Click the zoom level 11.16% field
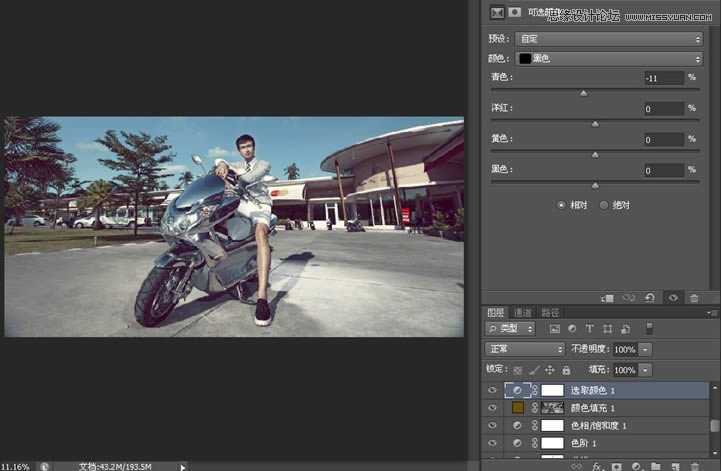Screen dimensions: 722x471 [15, 467]
